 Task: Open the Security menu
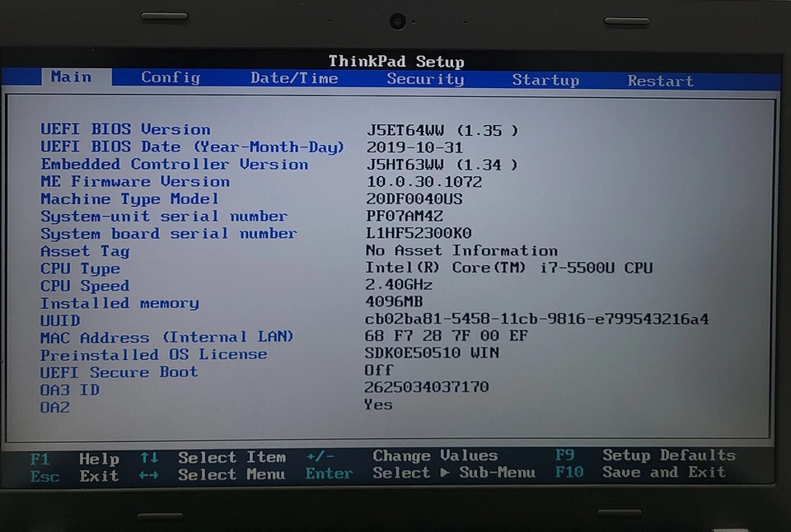tap(424, 79)
